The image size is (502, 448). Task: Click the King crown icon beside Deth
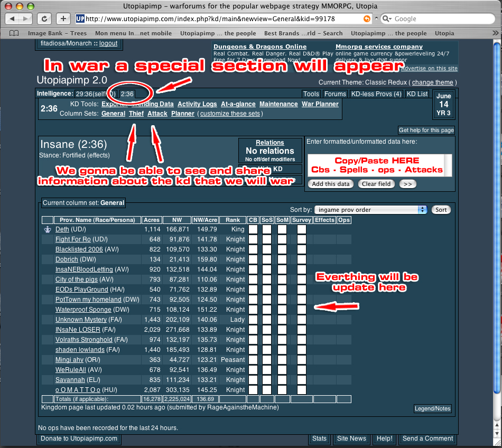point(48,229)
